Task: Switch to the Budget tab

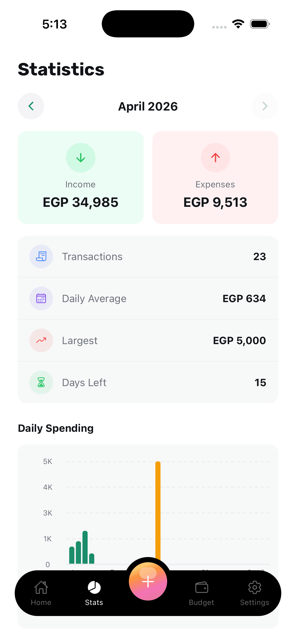Action: click(x=201, y=593)
